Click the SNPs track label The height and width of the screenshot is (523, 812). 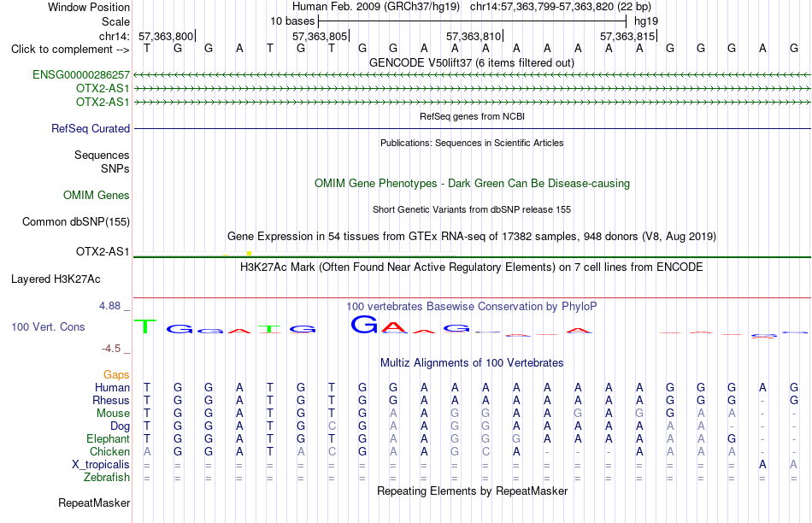[x=115, y=168]
